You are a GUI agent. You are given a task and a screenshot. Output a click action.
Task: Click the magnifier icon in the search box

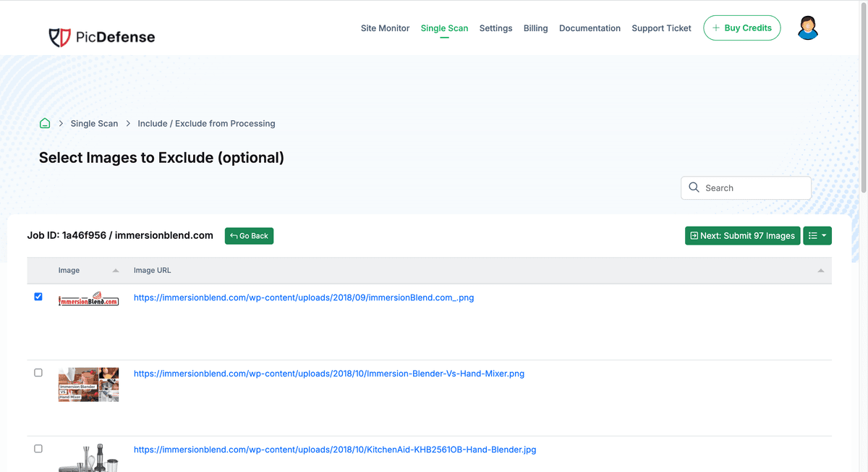[x=694, y=187]
